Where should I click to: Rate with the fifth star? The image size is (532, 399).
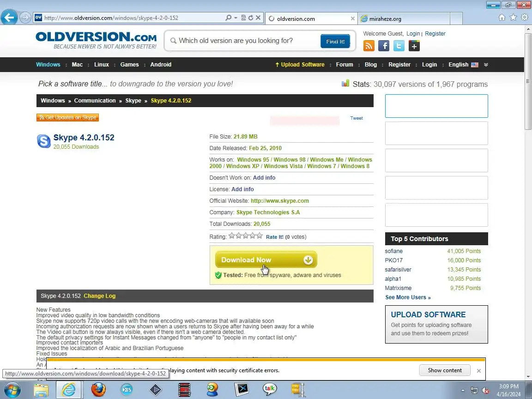point(260,236)
